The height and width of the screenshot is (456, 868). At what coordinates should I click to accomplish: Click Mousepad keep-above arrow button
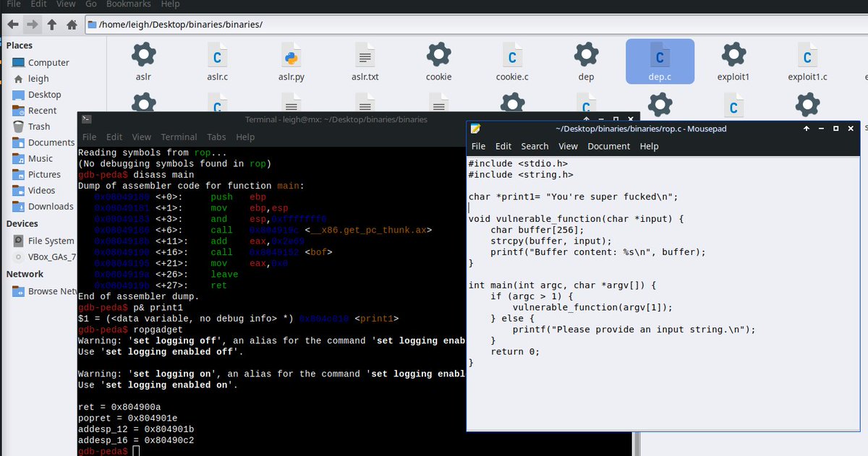tap(807, 129)
